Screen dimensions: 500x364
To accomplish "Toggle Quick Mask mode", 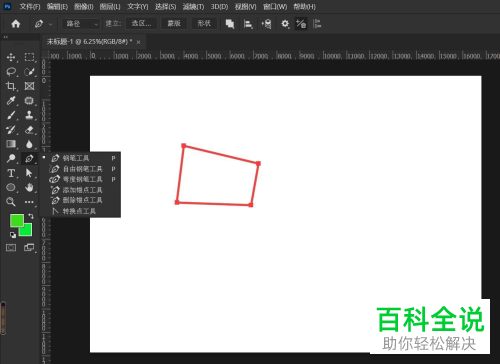I will [11, 248].
